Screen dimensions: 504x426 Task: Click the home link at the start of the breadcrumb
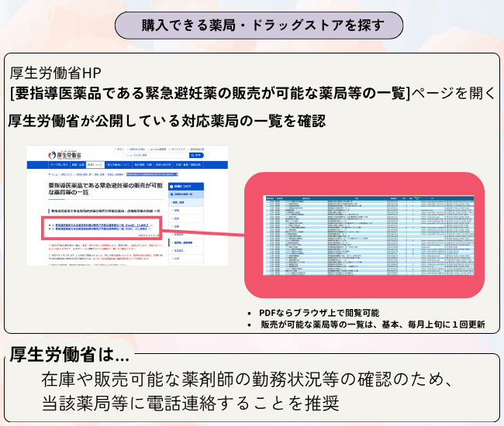pyautogui.click(x=54, y=174)
